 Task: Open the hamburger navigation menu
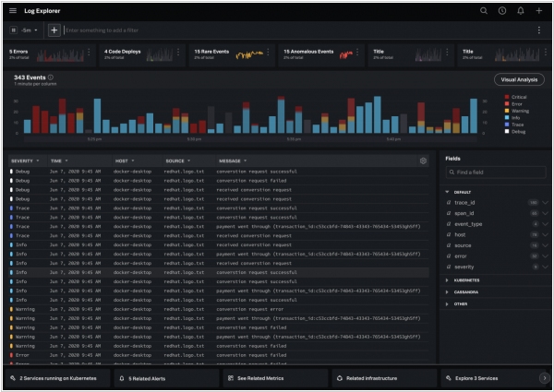click(x=13, y=10)
